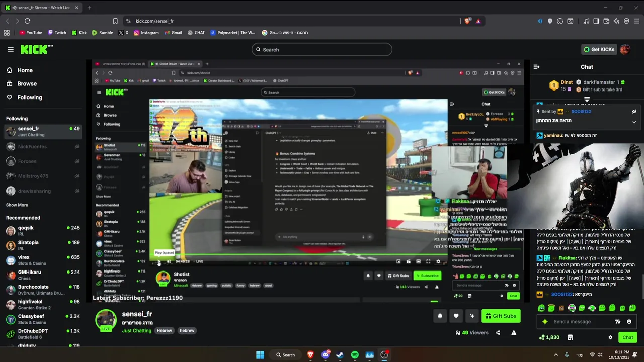Open the channel points shop icon
Image resolution: width=644 pixels, height=362 pixels.
coord(570,337)
